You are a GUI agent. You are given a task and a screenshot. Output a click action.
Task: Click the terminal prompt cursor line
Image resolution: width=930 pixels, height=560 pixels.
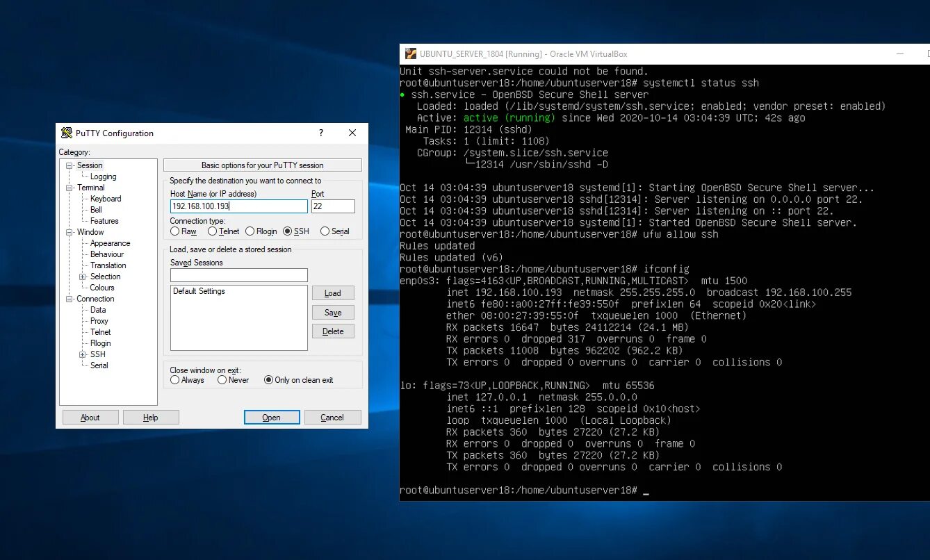click(x=524, y=491)
